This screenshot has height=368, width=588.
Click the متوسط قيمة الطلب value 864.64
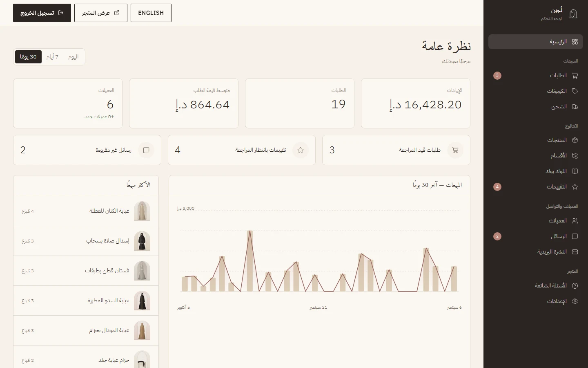click(203, 105)
